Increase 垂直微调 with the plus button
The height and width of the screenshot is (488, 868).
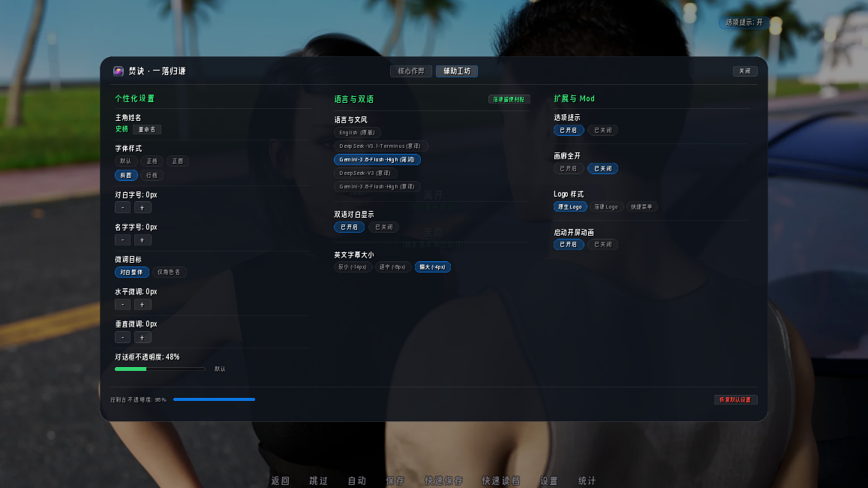pos(143,337)
